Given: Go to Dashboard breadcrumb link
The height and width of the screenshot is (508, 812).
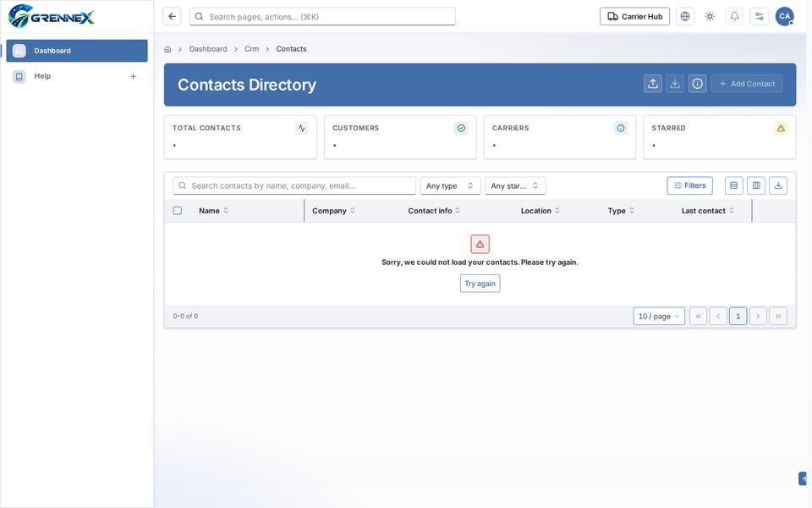Looking at the screenshot, I should pyautogui.click(x=208, y=49).
